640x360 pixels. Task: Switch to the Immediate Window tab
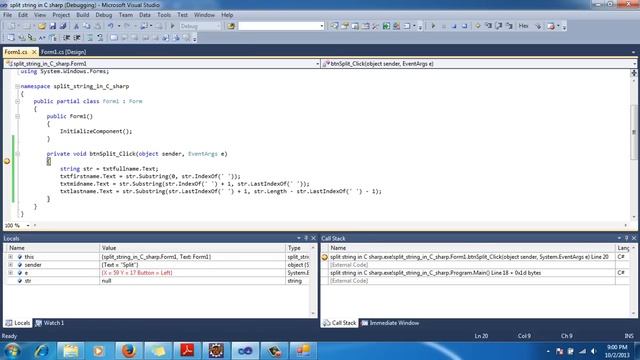click(390, 323)
